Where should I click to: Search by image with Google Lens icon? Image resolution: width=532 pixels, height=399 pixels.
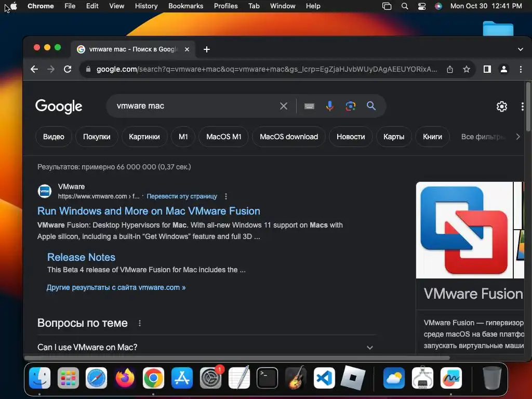click(351, 106)
